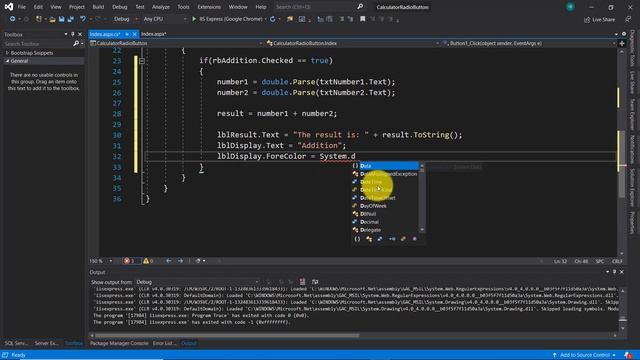
Task: Go to previous issue arrow in editor footer
Action: (169, 261)
